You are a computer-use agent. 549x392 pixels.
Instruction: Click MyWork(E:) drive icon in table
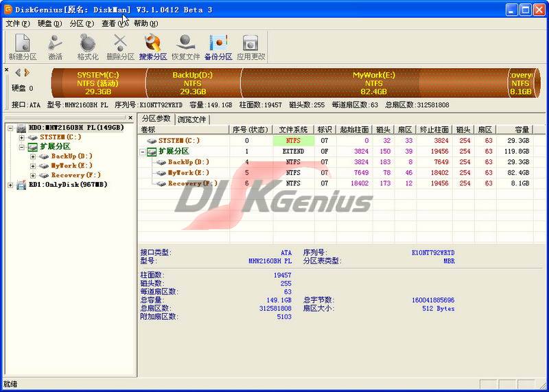click(x=161, y=173)
